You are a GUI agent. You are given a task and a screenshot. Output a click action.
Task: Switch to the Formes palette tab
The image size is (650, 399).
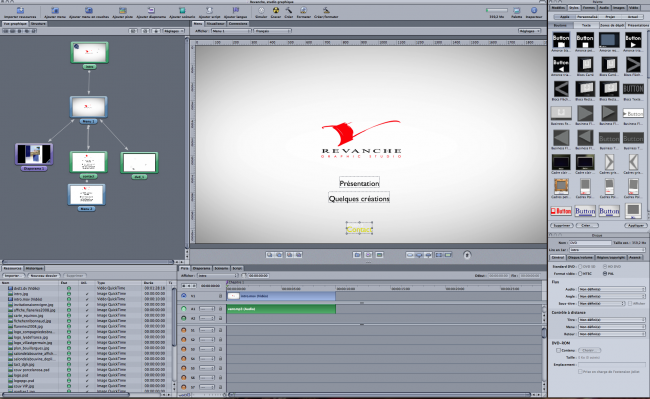(589, 8)
